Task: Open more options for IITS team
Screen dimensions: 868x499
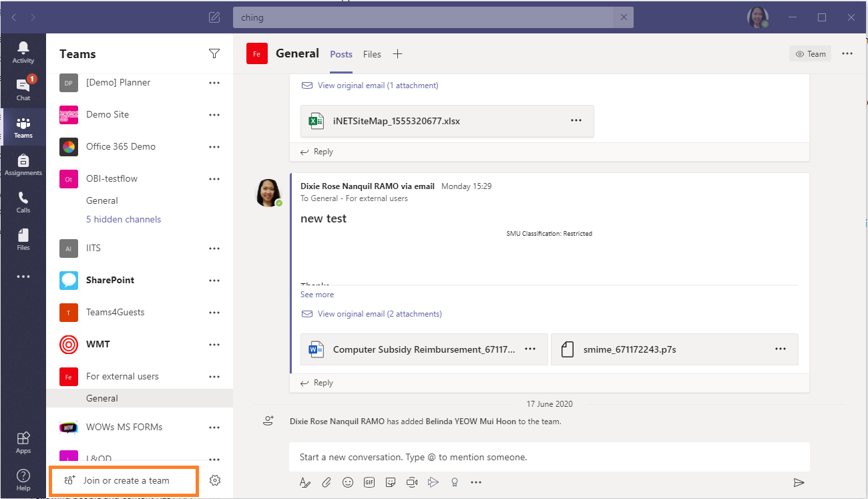Action: [214, 248]
